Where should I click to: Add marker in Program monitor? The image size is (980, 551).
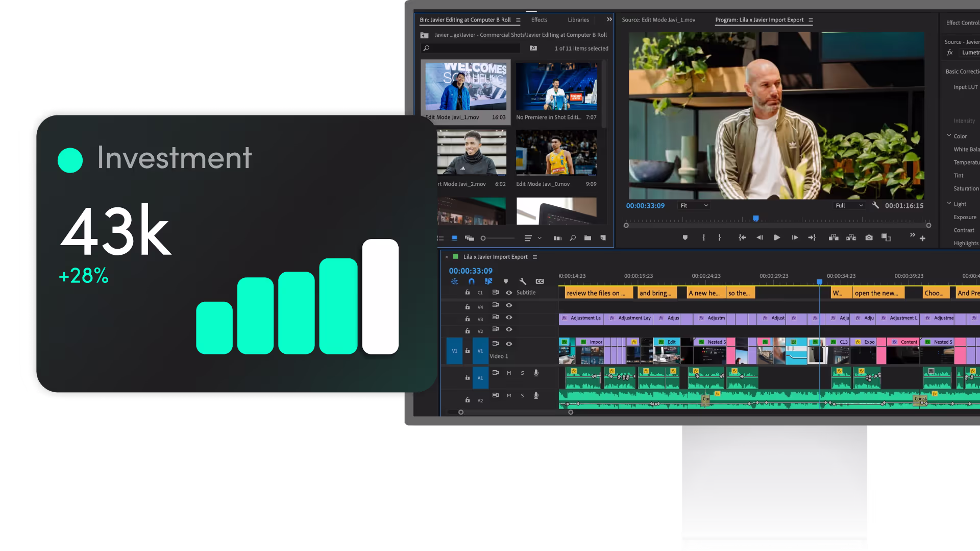pyautogui.click(x=685, y=237)
